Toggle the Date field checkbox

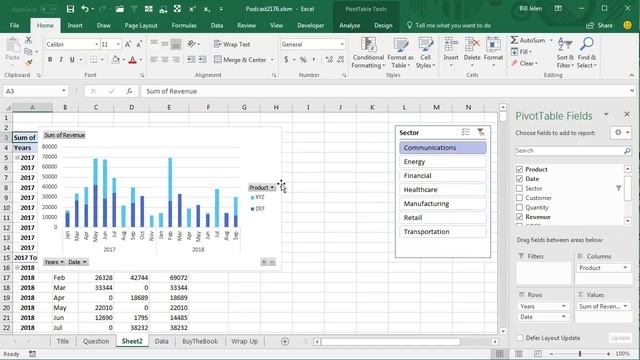(519, 178)
